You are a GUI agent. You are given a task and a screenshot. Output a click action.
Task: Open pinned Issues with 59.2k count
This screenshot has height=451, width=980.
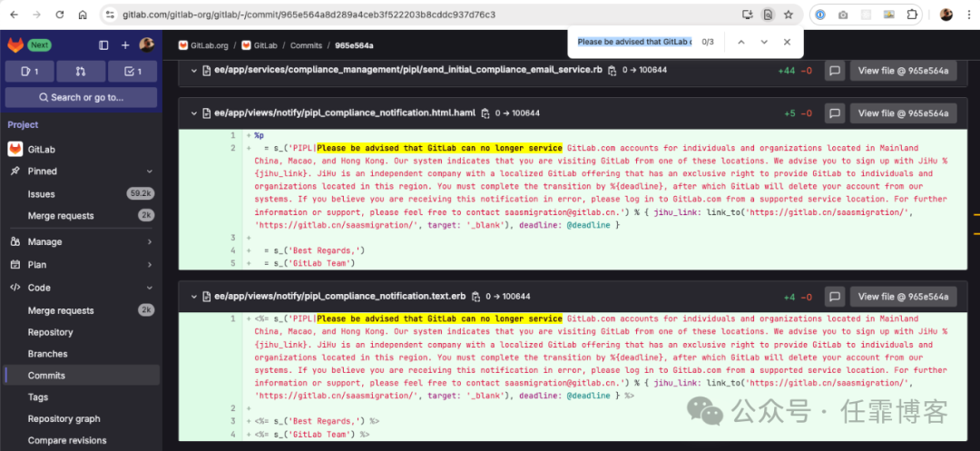(x=82, y=194)
